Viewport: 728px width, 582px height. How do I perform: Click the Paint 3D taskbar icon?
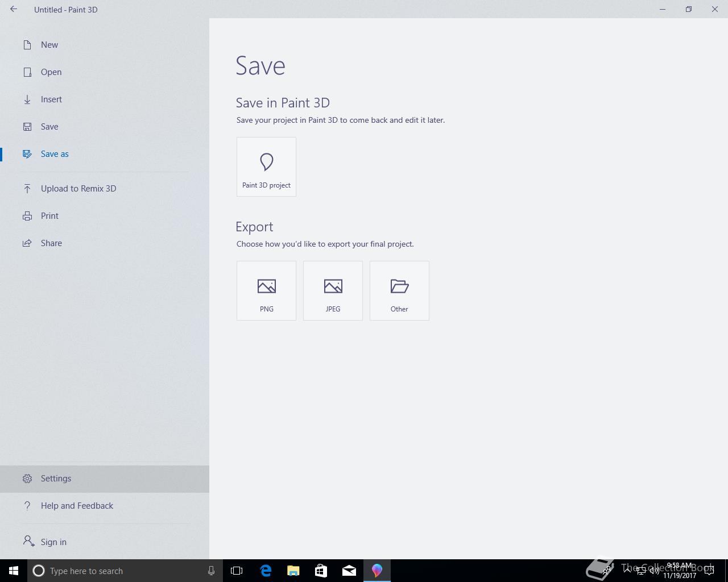pyautogui.click(x=377, y=571)
